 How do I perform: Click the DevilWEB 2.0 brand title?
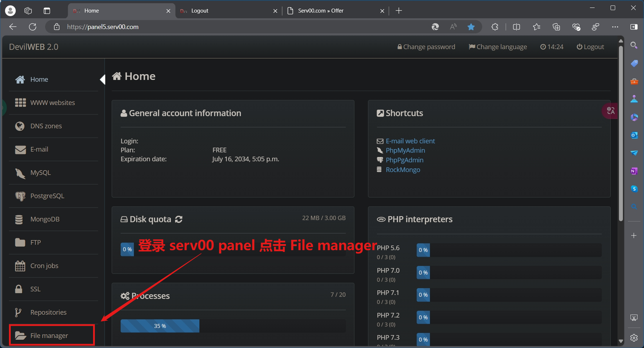coord(34,47)
